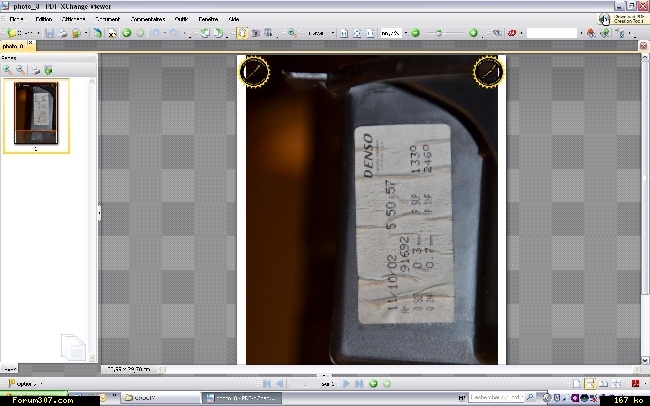Click the OCR page icon
650x406 pixels.
pos(112,33)
